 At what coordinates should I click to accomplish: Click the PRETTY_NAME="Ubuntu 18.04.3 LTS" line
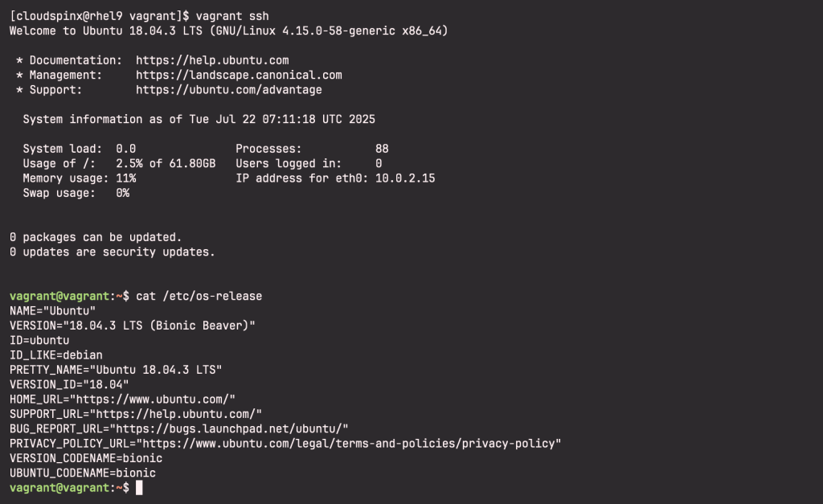coord(116,370)
